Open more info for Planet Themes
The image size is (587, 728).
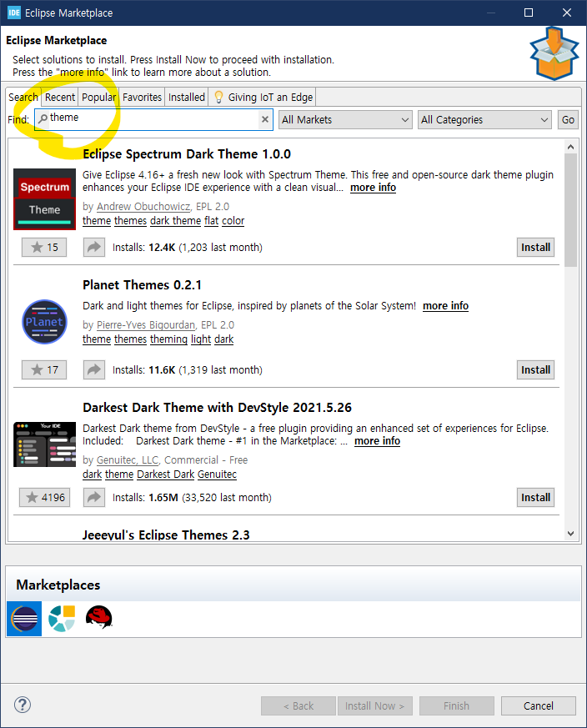click(x=445, y=305)
